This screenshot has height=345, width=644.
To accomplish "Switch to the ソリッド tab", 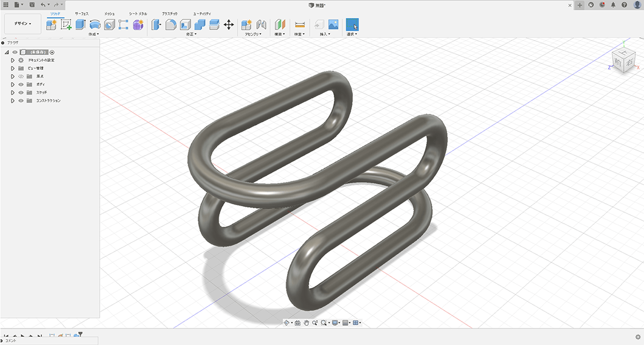I will tap(55, 13).
